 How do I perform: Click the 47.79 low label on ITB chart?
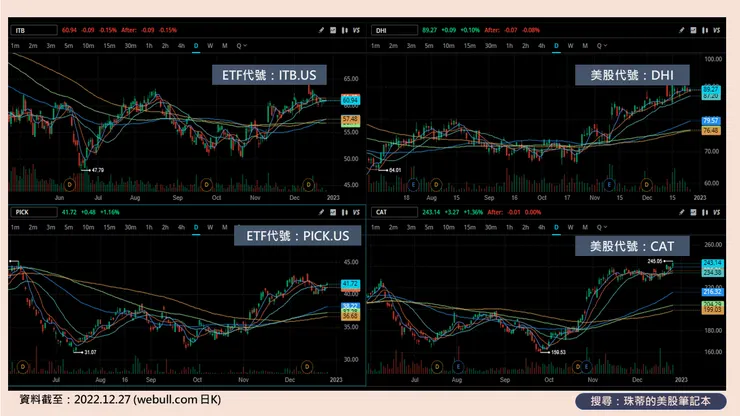[98, 170]
